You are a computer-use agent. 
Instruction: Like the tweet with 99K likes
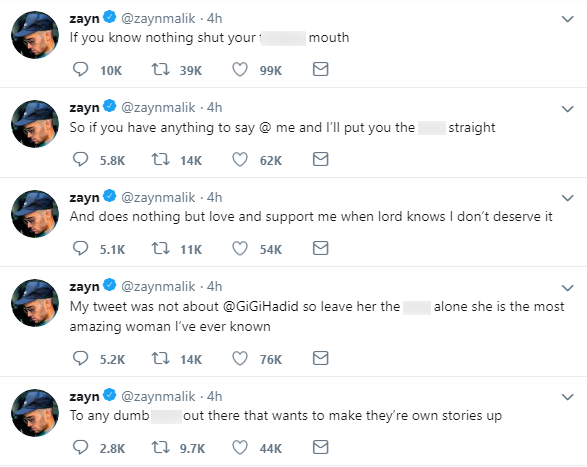click(240, 70)
